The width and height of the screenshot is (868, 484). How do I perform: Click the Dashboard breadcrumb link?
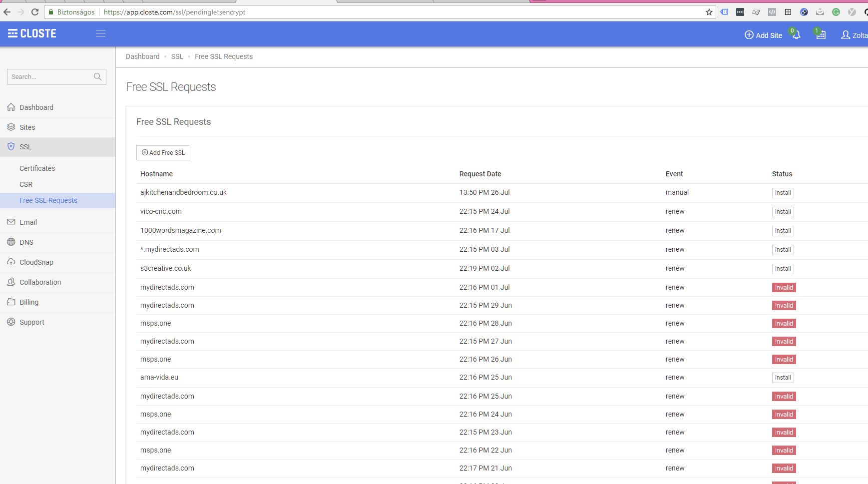pyautogui.click(x=142, y=56)
